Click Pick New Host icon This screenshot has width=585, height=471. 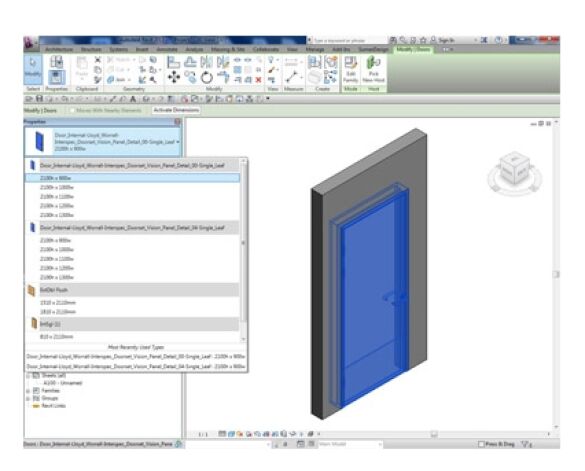pyautogui.click(x=373, y=69)
